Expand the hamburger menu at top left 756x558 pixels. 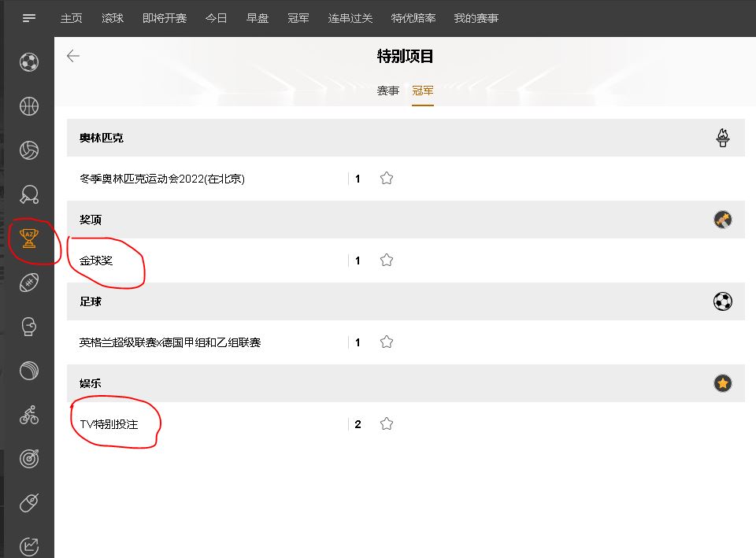pos(29,18)
